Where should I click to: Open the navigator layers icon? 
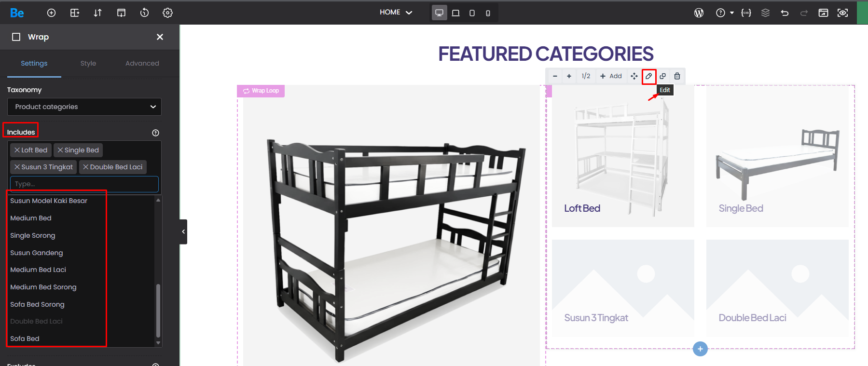click(x=765, y=13)
